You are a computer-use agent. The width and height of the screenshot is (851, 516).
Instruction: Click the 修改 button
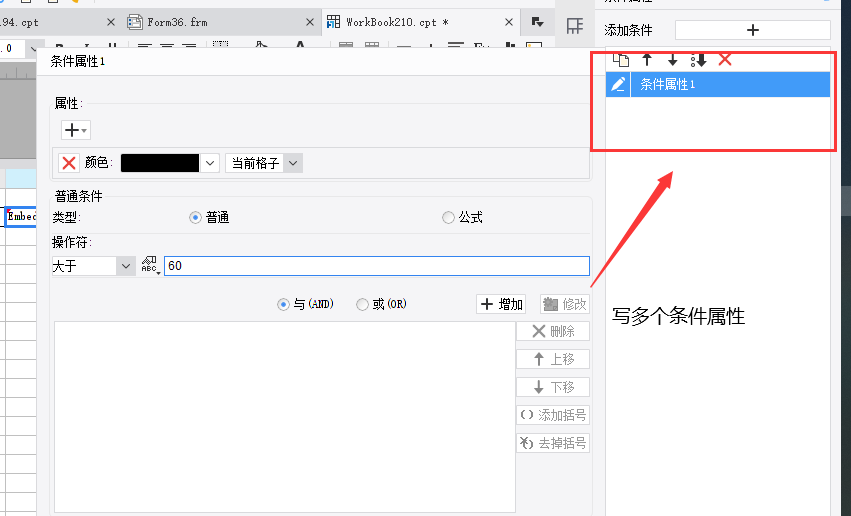565,304
